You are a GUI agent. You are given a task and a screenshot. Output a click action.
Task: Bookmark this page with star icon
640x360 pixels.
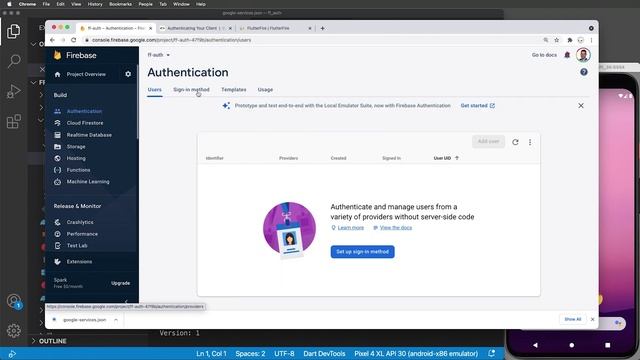click(557, 40)
